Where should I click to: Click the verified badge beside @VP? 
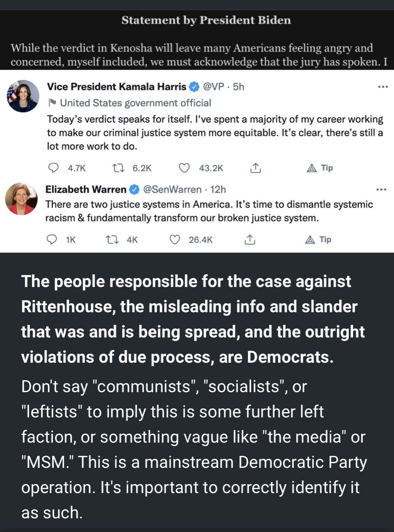(194, 87)
